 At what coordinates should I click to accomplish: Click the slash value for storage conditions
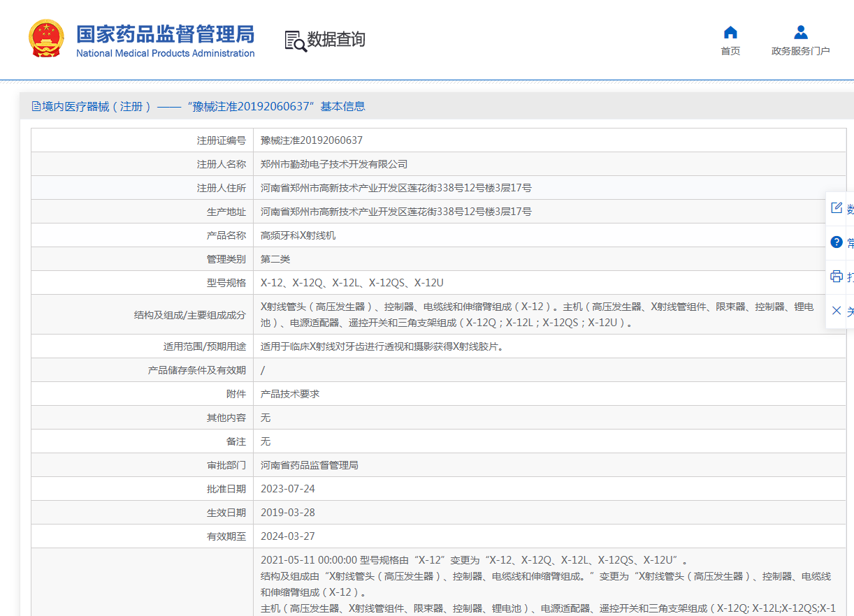[263, 370]
